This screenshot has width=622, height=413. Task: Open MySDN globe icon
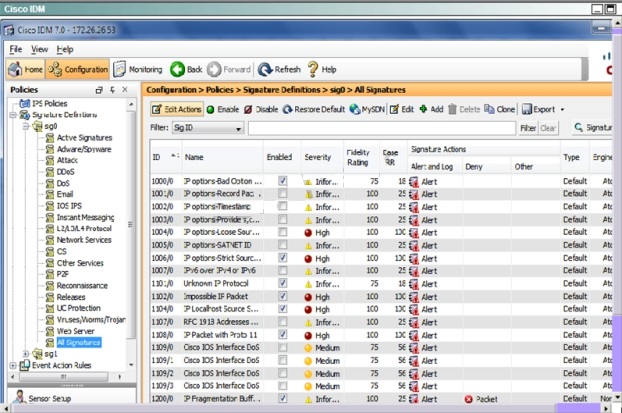point(355,109)
